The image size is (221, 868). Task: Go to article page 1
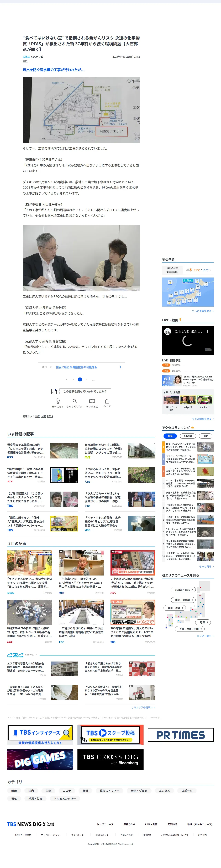pyautogui.click(x=66, y=379)
